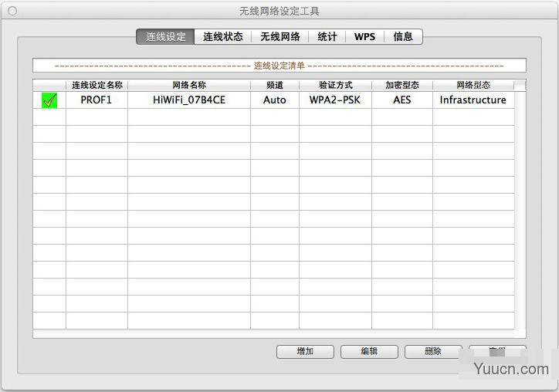Click the Infrastructure network type cell
559x392 pixels.
coord(473,100)
